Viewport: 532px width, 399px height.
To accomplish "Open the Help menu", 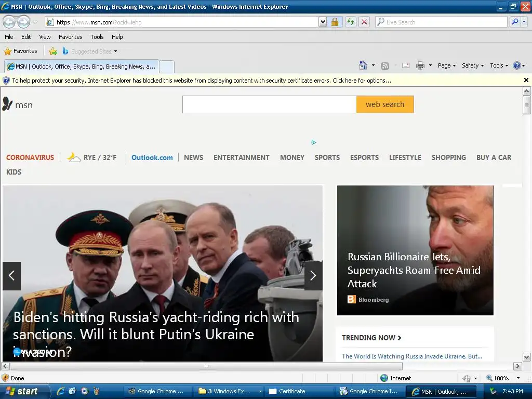I will coord(117,37).
